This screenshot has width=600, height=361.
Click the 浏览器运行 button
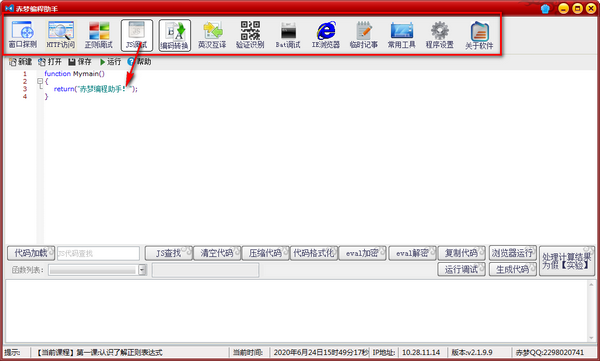(x=513, y=253)
